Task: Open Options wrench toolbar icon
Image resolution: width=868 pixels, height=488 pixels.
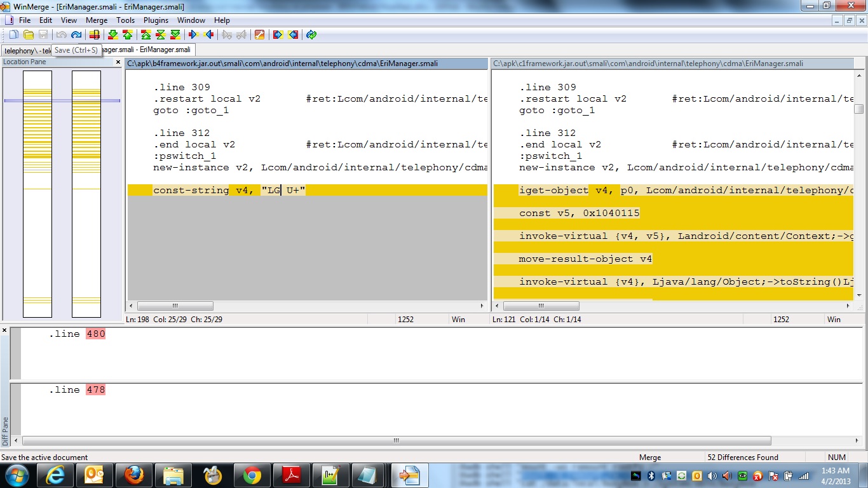Action: click(x=259, y=35)
